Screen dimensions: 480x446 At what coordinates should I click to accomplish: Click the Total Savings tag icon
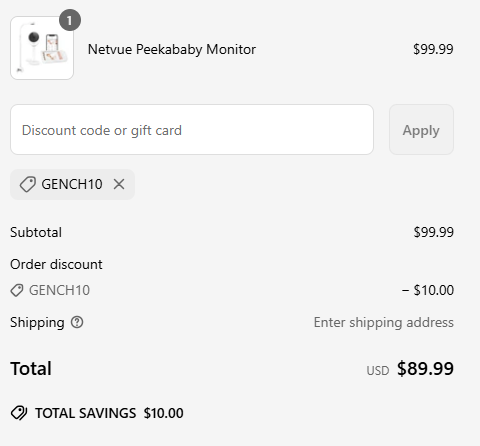pyautogui.click(x=19, y=413)
